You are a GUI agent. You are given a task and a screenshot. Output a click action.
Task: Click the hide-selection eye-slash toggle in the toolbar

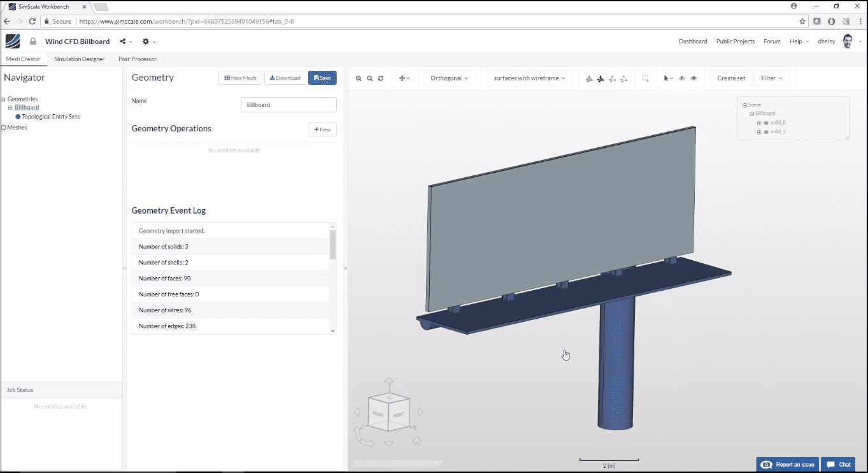tap(681, 78)
